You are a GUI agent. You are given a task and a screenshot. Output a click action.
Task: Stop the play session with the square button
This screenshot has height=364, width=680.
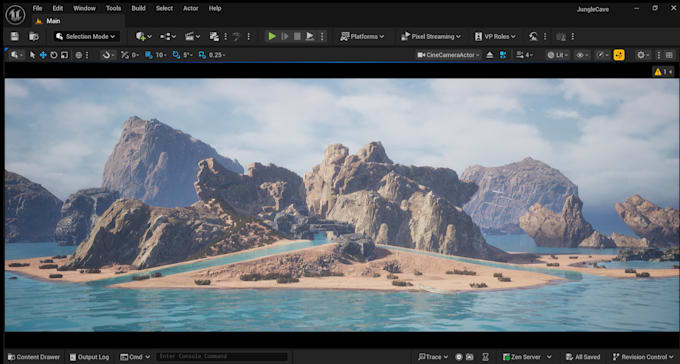click(x=297, y=36)
